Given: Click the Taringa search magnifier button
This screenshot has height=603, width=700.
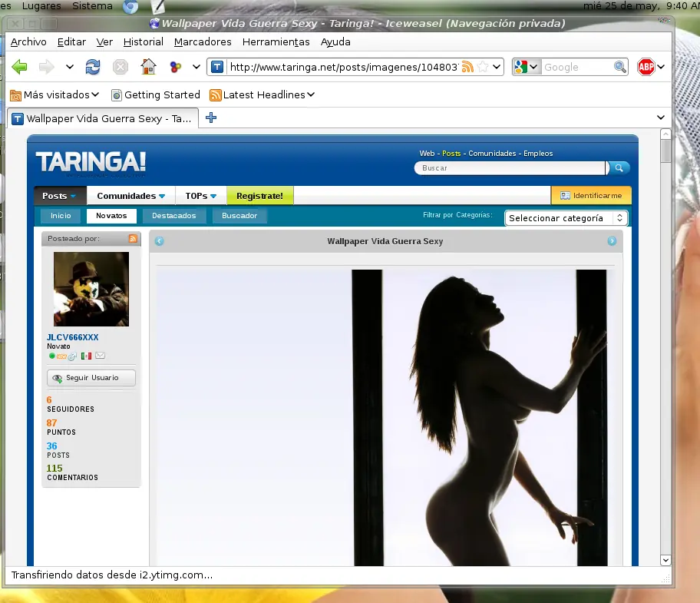Looking at the screenshot, I should [x=619, y=167].
